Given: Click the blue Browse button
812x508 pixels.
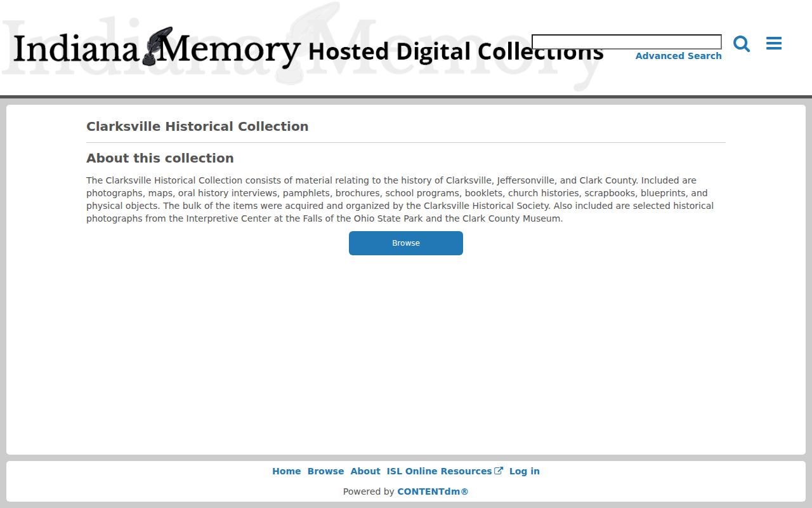Looking at the screenshot, I should (x=406, y=243).
